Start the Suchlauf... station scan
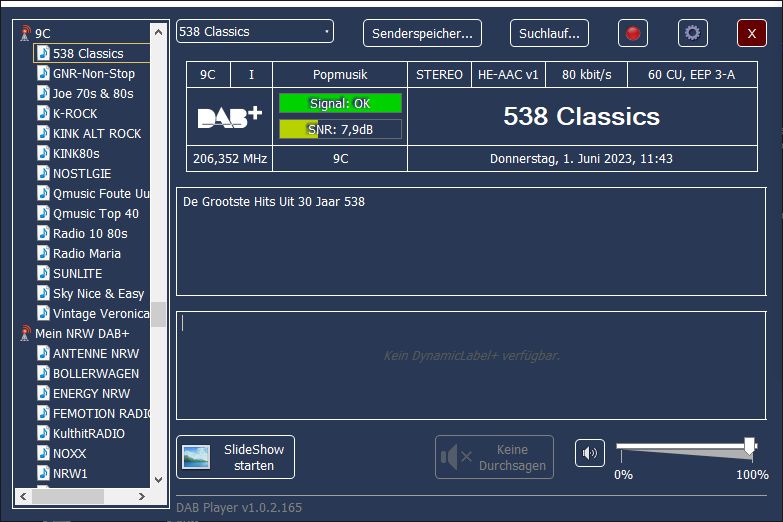Viewport: 783px width, 522px height. click(549, 33)
